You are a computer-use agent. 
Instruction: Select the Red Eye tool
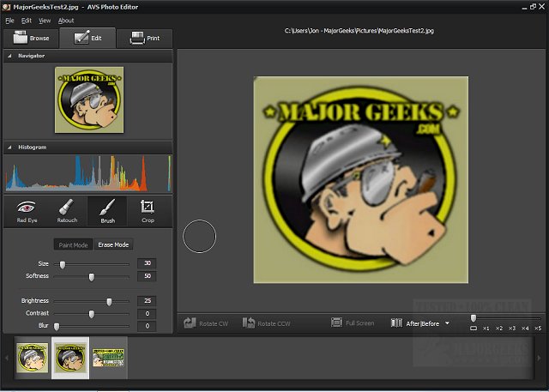point(27,211)
